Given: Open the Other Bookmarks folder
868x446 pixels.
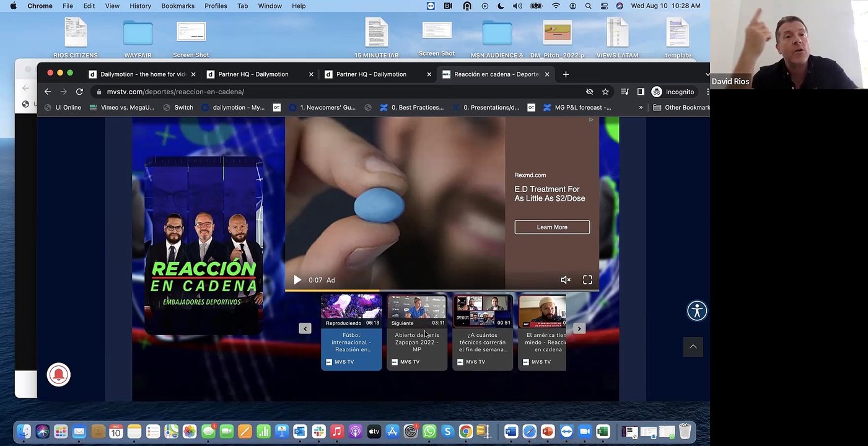Looking at the screenshot, I should coord(682,108).
